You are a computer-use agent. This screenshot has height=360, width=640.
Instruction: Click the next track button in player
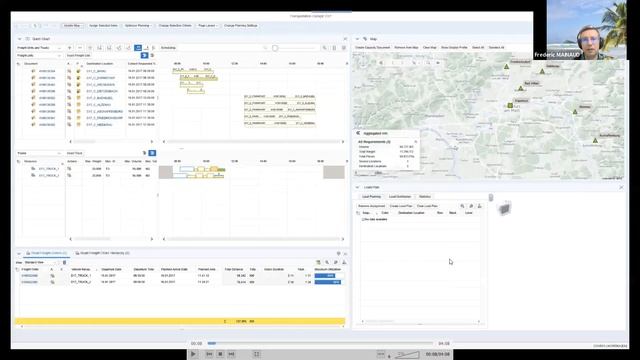[x=231, y=354]
